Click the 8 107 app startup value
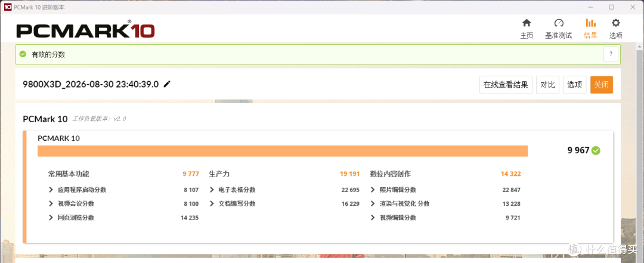Image resolution: width=644 pixels, height=263 pixels. 191,190
